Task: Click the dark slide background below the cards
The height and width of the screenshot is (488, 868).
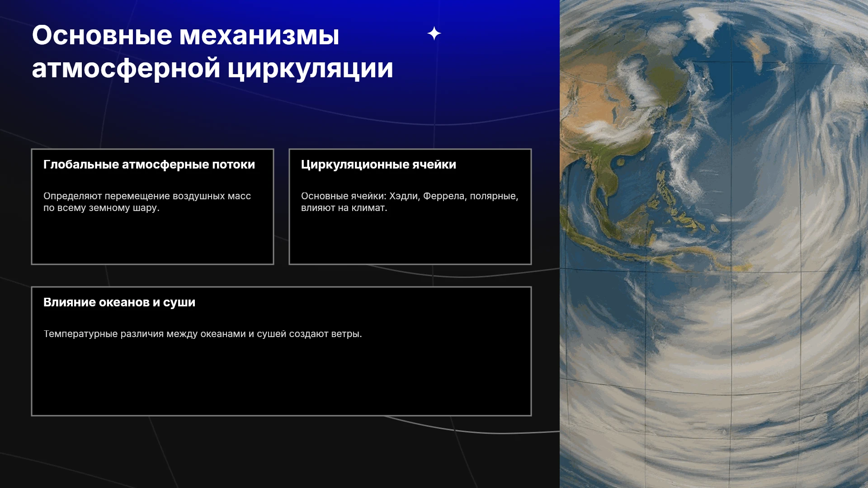Action: pyautogui.click(x=271, y=452)
